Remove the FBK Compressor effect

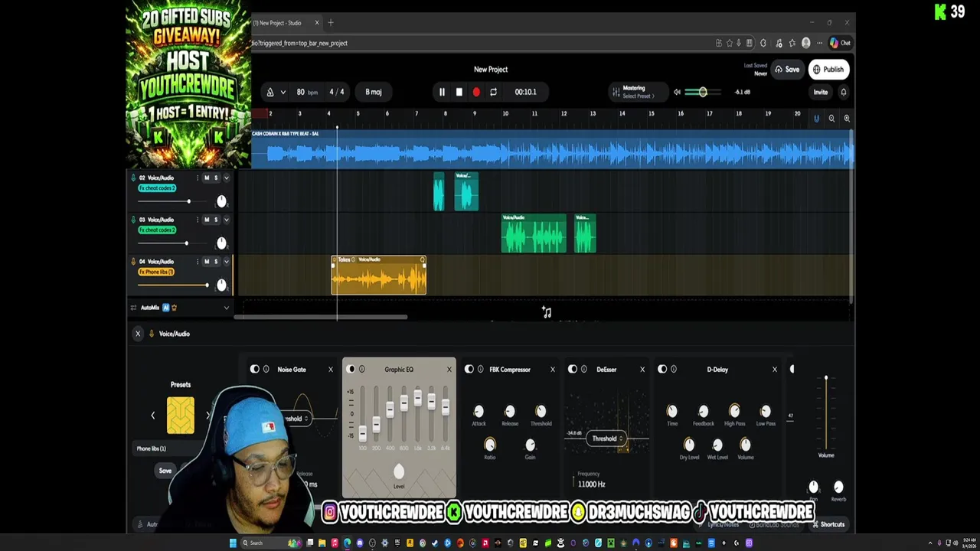pos(553,370)
